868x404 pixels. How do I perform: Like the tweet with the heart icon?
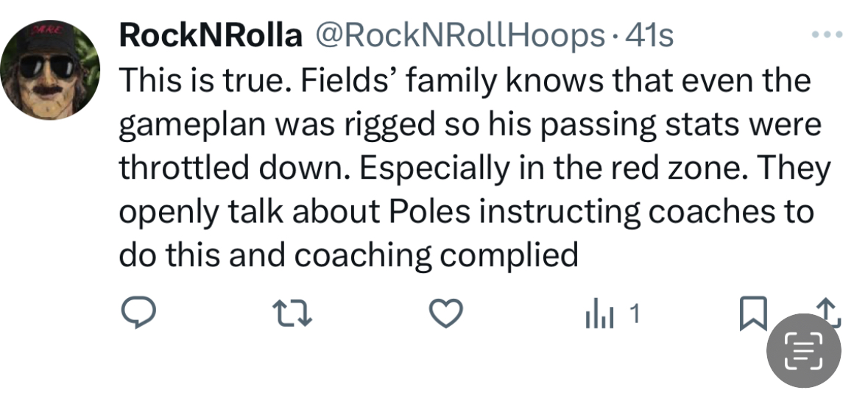(446, 315)
